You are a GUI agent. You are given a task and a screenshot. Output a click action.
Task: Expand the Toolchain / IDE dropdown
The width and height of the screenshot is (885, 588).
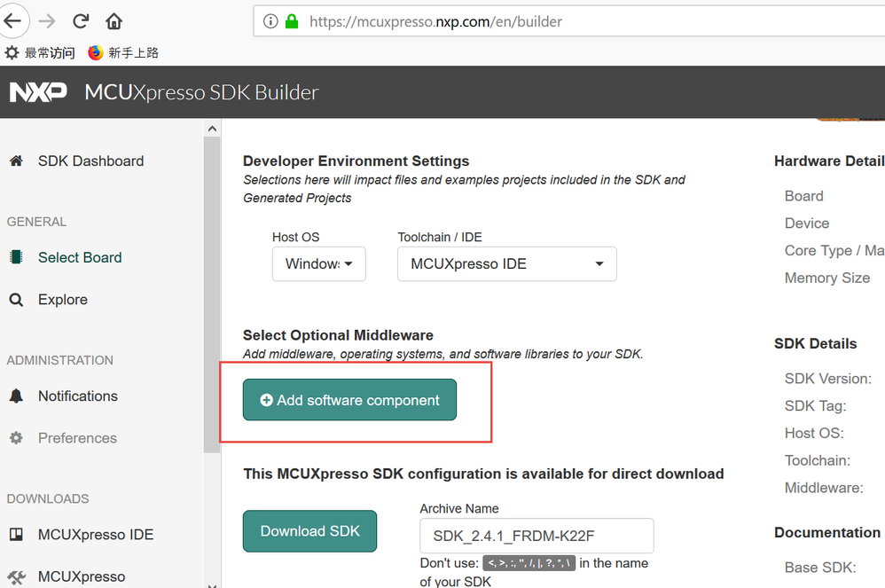coord(506,263)
